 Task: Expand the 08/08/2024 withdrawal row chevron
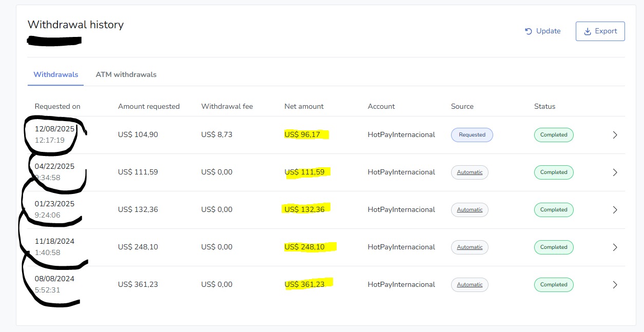(615, 285)
